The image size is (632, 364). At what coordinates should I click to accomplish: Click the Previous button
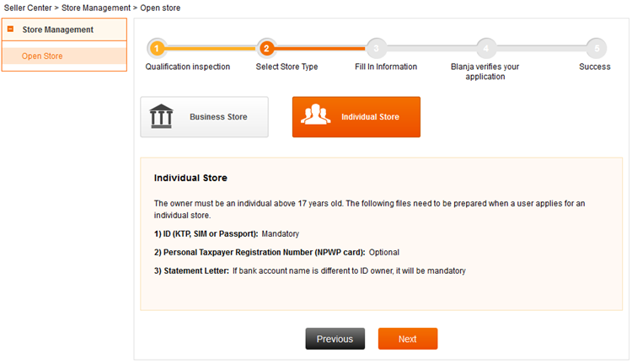(x=335, y=339)
